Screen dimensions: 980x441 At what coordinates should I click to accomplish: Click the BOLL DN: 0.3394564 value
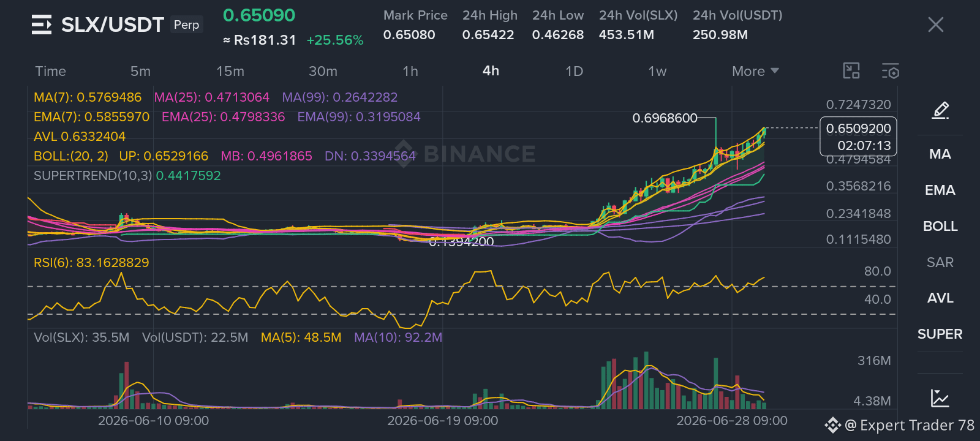click(x=371, y=156)
